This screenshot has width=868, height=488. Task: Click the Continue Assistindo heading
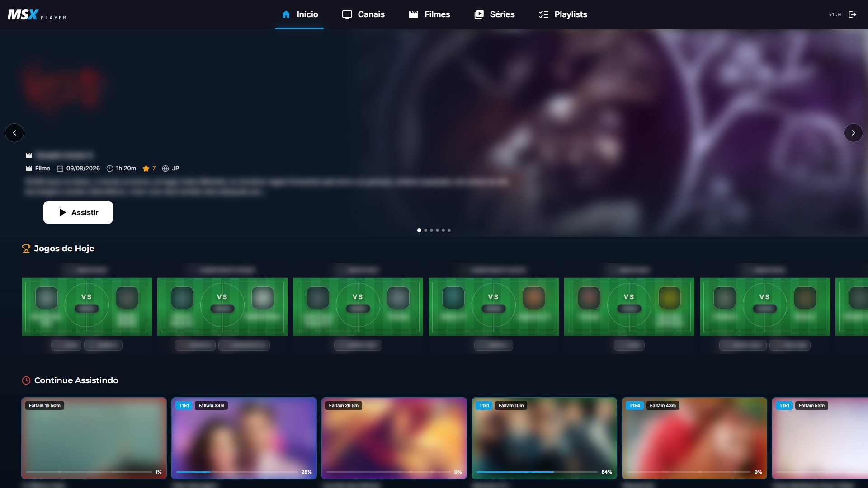pos(76,380)
